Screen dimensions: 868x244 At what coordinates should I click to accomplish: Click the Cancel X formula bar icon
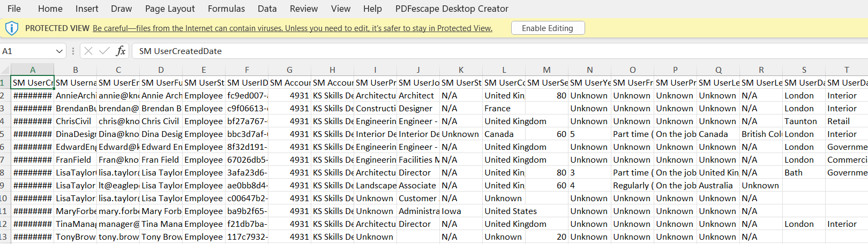pos(88,51)
